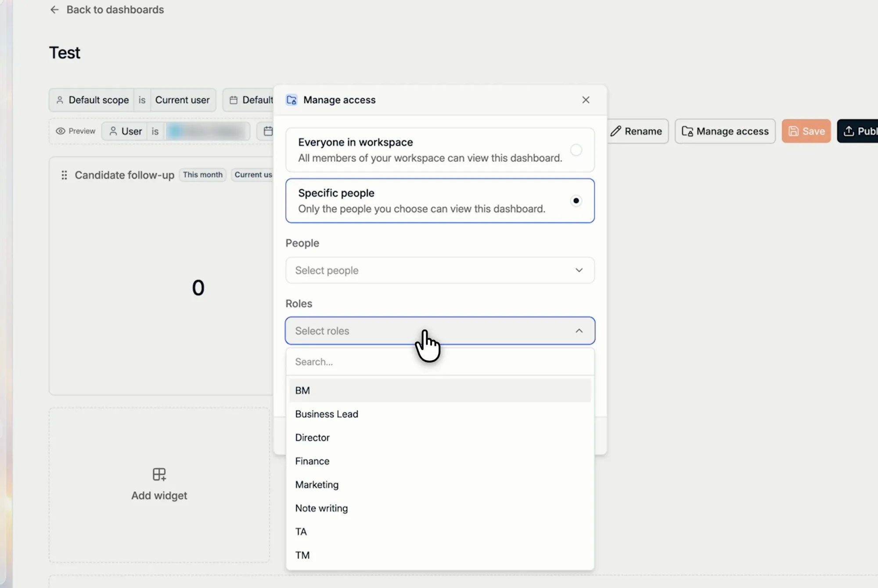Click the Manage access folder-lock icon in dialog header
The width and height of the screenshot is (878, 588).
(291, 100)
